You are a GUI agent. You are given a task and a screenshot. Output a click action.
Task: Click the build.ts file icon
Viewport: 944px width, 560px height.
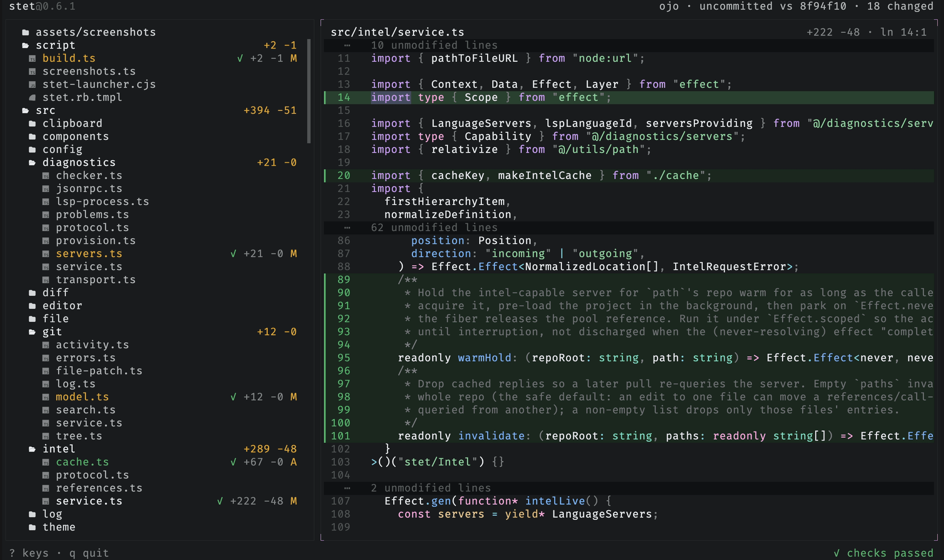click(x=32, y=59)
